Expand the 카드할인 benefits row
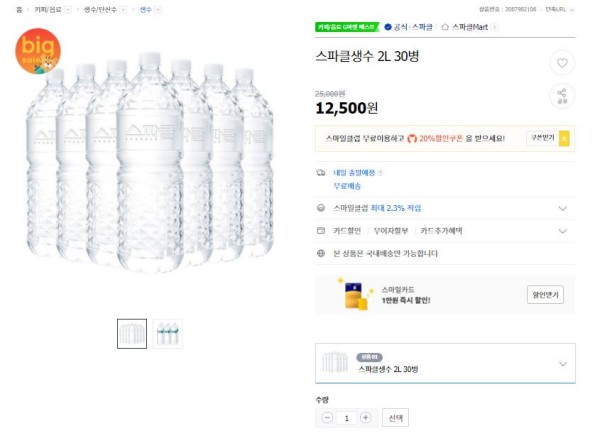This screenshot has height=436, width=600. (x=445, y=231)
